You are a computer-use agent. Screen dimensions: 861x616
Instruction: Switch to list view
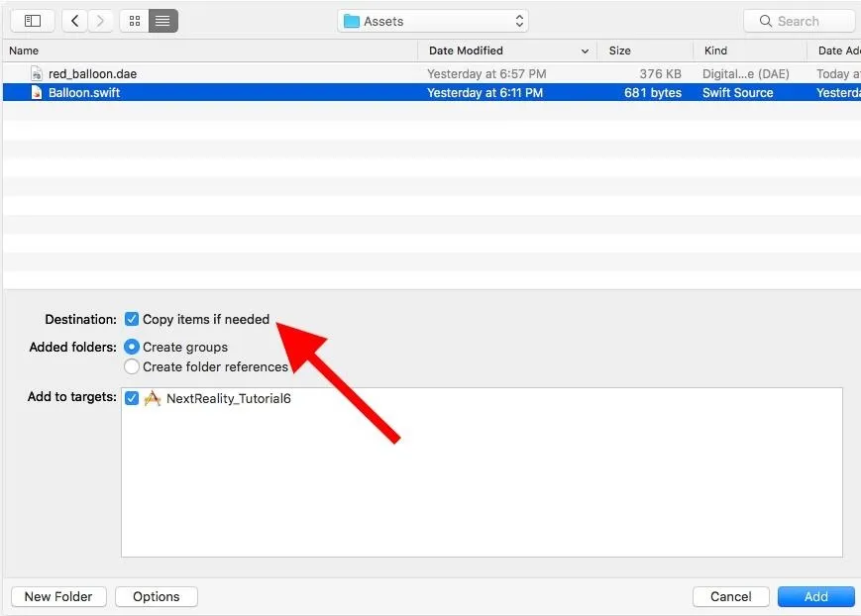[x=163, y=21]
